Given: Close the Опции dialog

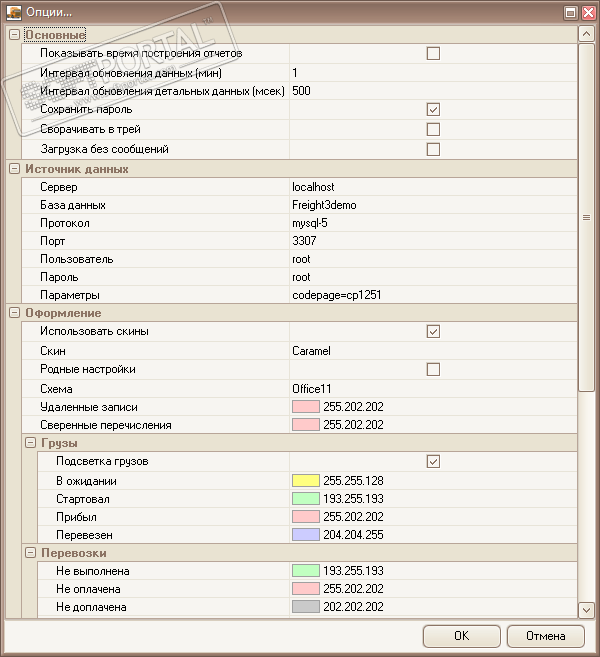Looking at the screenshot, I should (588, 13).
